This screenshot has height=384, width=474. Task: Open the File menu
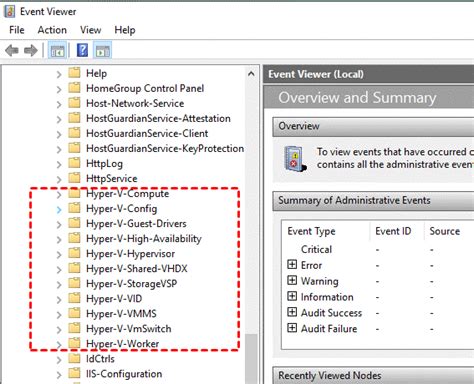[17, 30]
